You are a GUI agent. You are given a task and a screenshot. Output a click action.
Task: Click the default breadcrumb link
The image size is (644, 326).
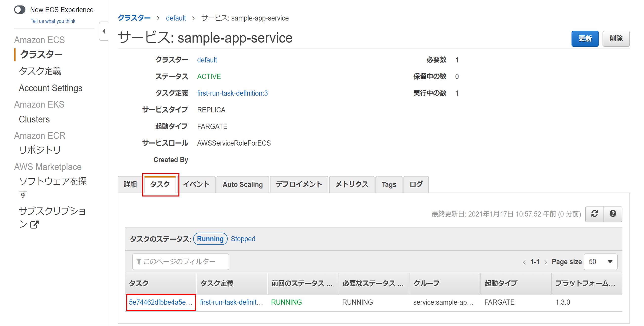[x=176, y=18]
